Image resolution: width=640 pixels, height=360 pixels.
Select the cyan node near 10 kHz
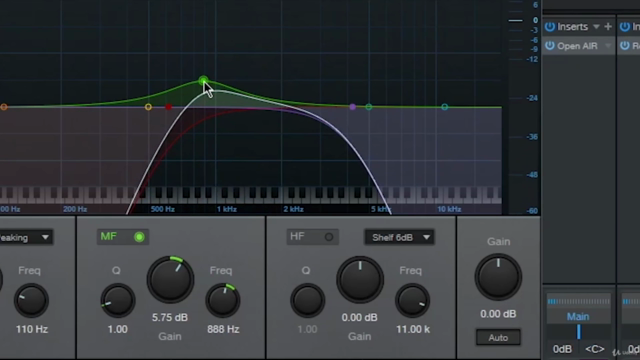[x=444, y=107]
